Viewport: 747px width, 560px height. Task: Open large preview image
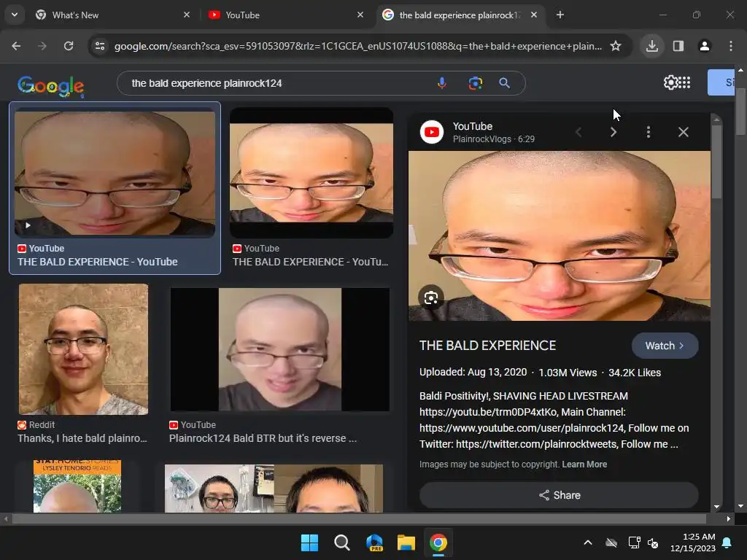coord(560,236)
